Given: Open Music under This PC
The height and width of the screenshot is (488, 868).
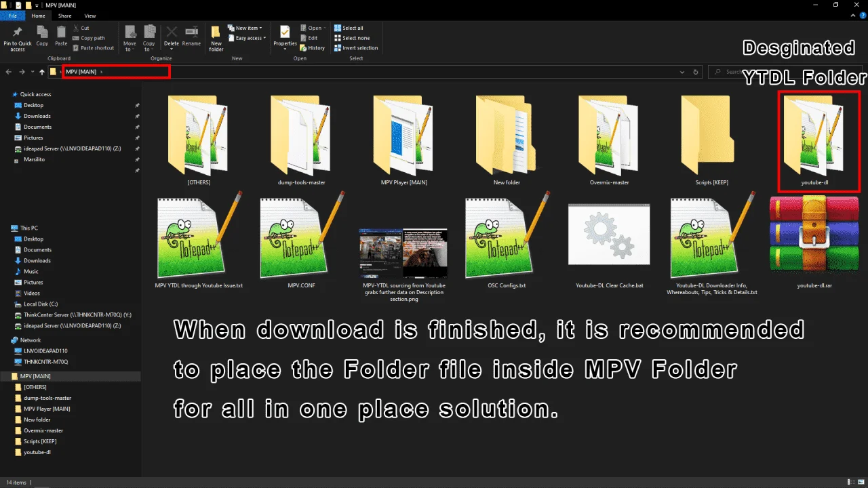Looking at the screenshot, I should tap(31, 271).
